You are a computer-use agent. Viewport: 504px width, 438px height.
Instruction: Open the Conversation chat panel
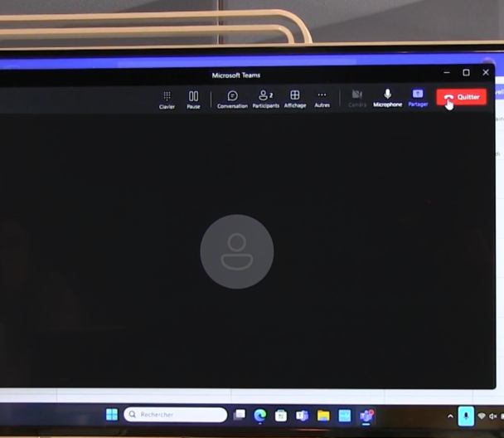(232, 100)
